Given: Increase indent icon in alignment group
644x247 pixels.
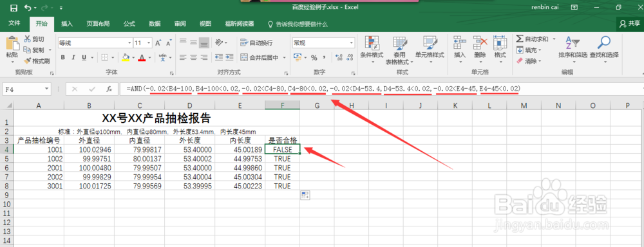Looking at the screenshot, I should [x=230, y=57].
